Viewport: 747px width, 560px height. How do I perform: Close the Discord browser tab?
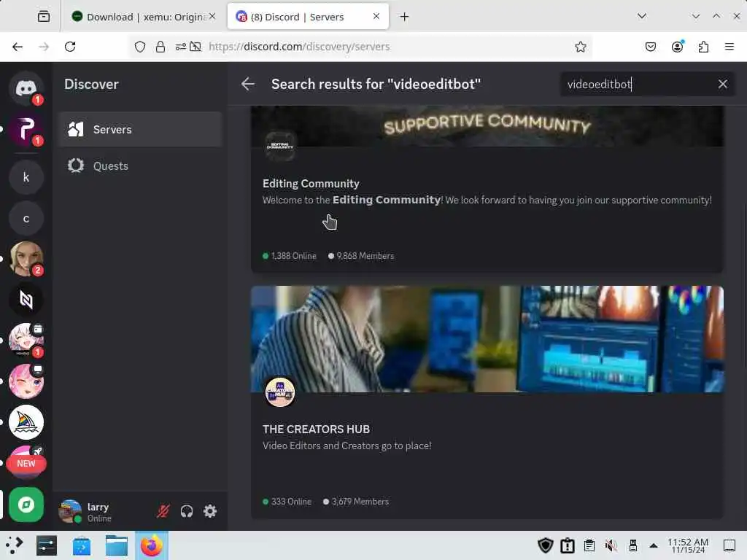376,16
